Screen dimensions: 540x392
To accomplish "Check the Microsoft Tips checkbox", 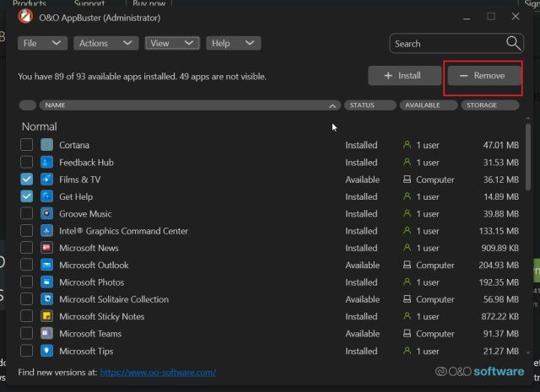I will [x=26, y=351].
